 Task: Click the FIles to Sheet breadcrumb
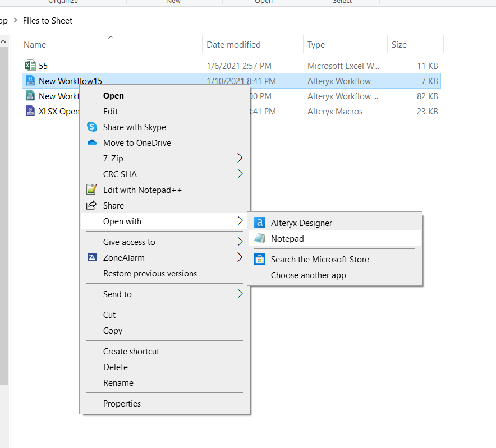48,20
